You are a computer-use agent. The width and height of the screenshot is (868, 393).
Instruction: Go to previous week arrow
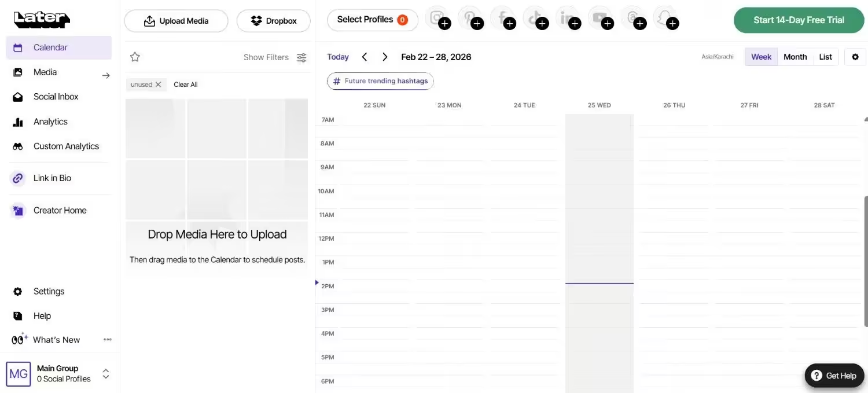point(364,57)
